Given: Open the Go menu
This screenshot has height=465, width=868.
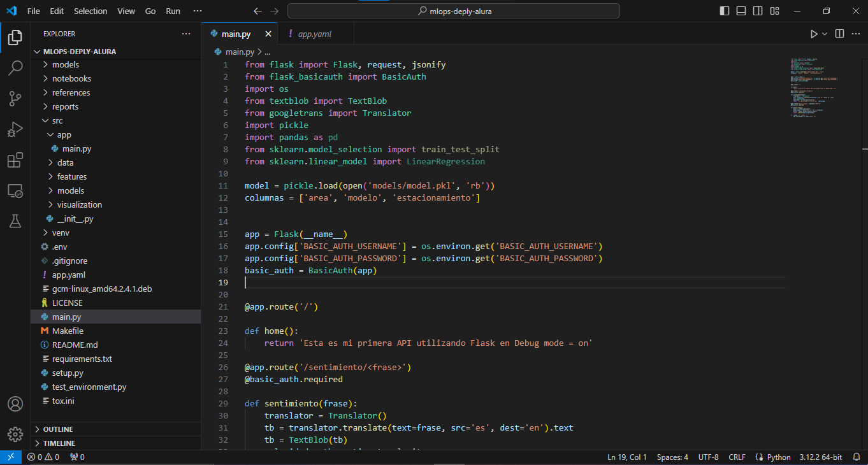Looking at the screenshot, I should click(150, 11).
